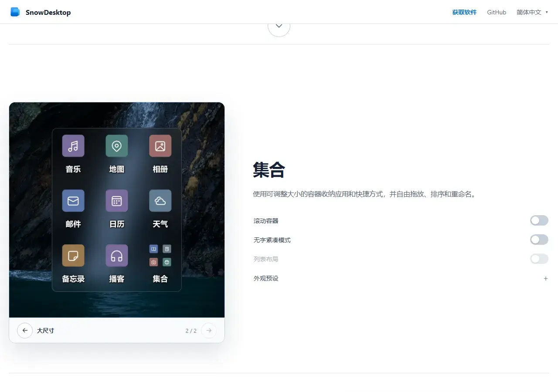Open the 地图 map app icon
This screenshot has height=392, width=558.
click(117, 146)
